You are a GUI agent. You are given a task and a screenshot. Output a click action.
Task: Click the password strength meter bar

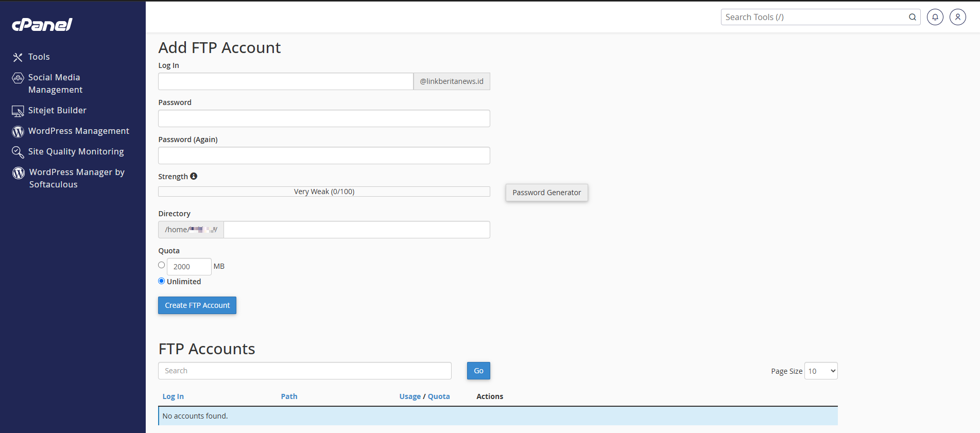point(324,192)
